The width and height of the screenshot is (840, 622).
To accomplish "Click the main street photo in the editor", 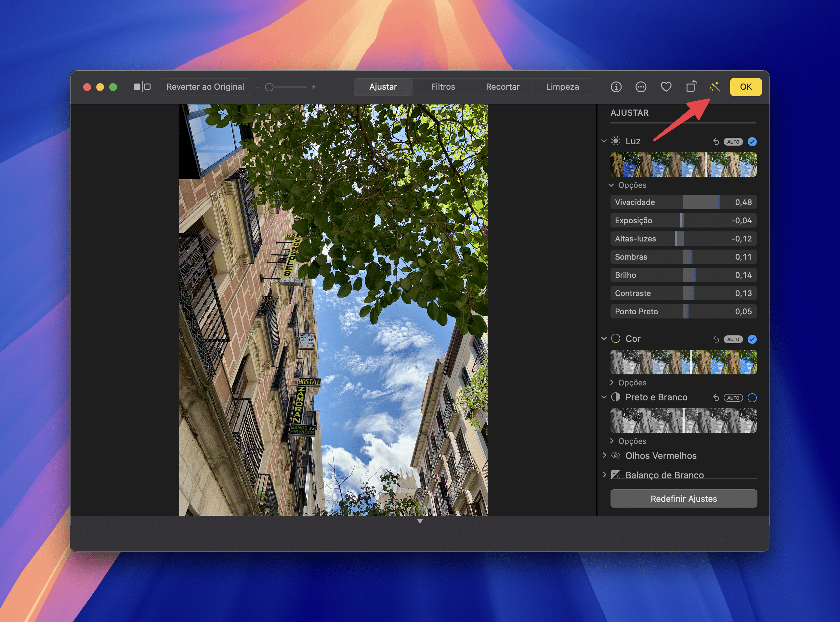I will (333, 310).
